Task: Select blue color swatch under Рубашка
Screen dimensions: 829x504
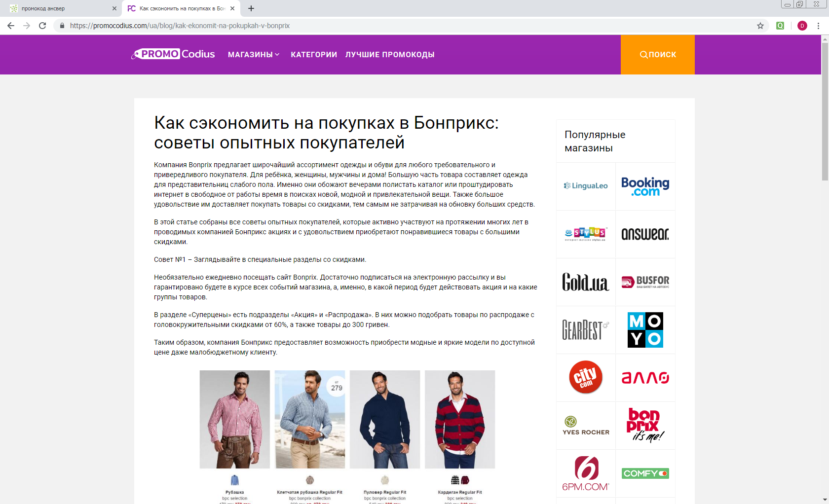Action: 235,480
